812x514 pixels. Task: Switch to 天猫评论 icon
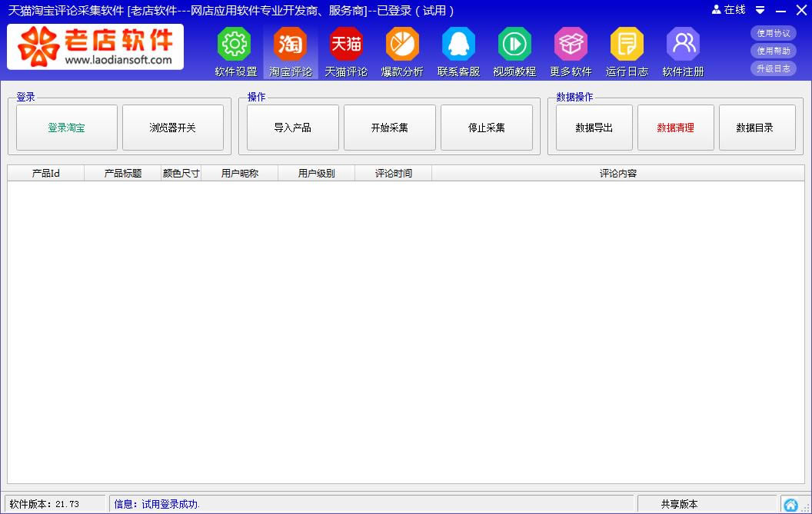click(346, 45)
